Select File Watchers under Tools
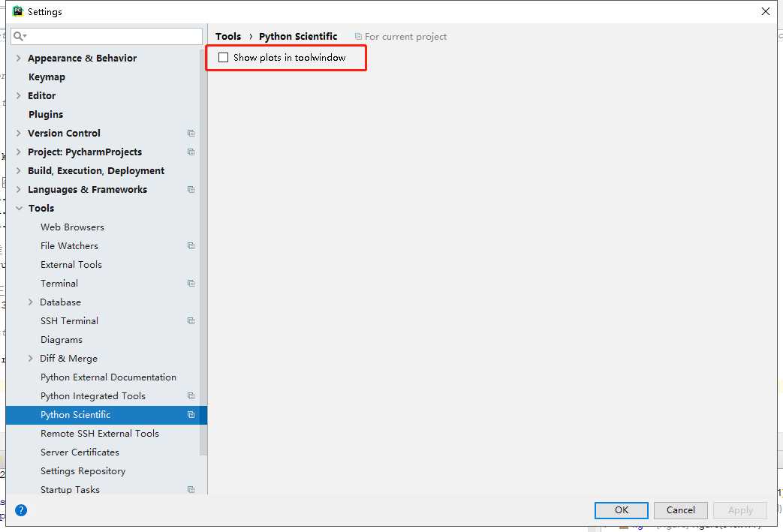This screenshot has width=783, height=532. (x=69, y=245)
